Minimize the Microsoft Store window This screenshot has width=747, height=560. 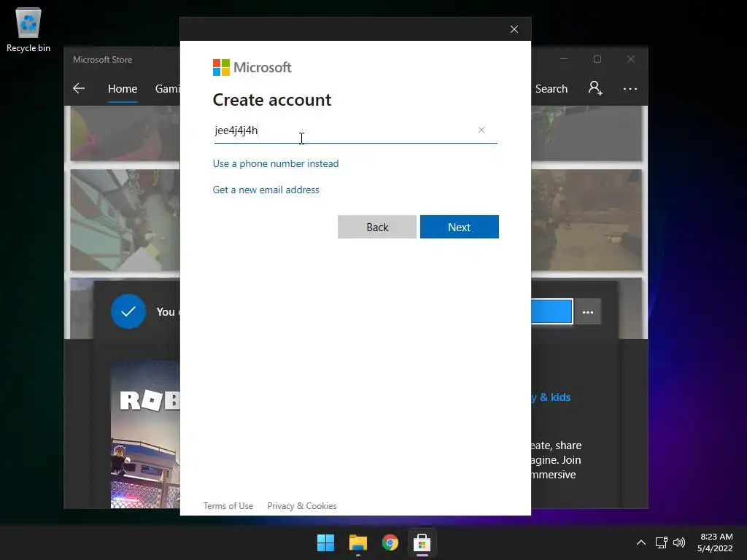[x=564, y=59]
